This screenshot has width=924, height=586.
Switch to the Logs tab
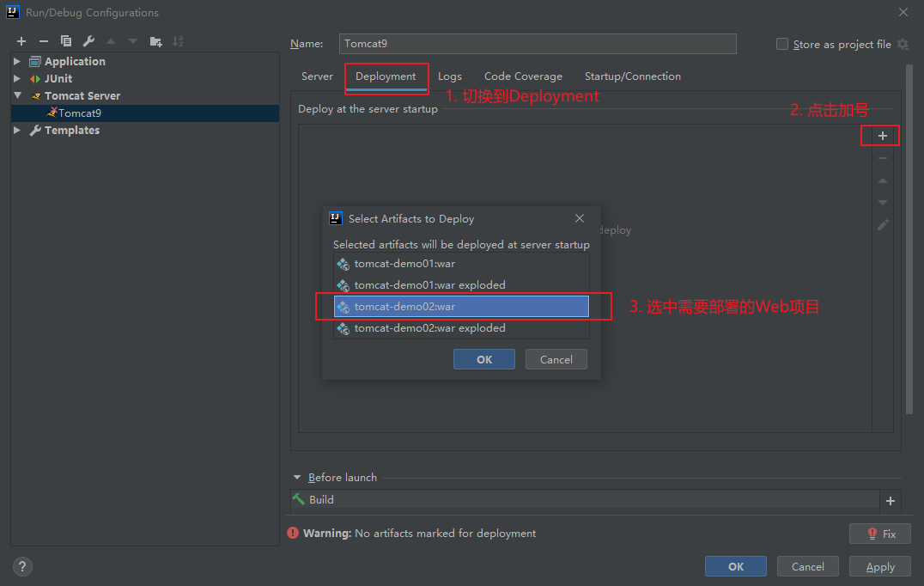450,76
